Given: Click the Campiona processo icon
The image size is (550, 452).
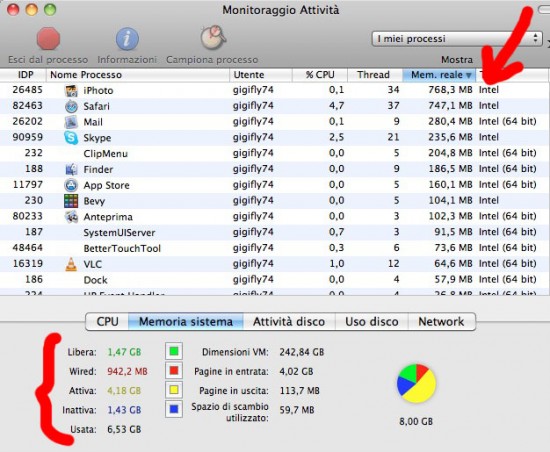Looking at the screenshot, I should (213, 37).
